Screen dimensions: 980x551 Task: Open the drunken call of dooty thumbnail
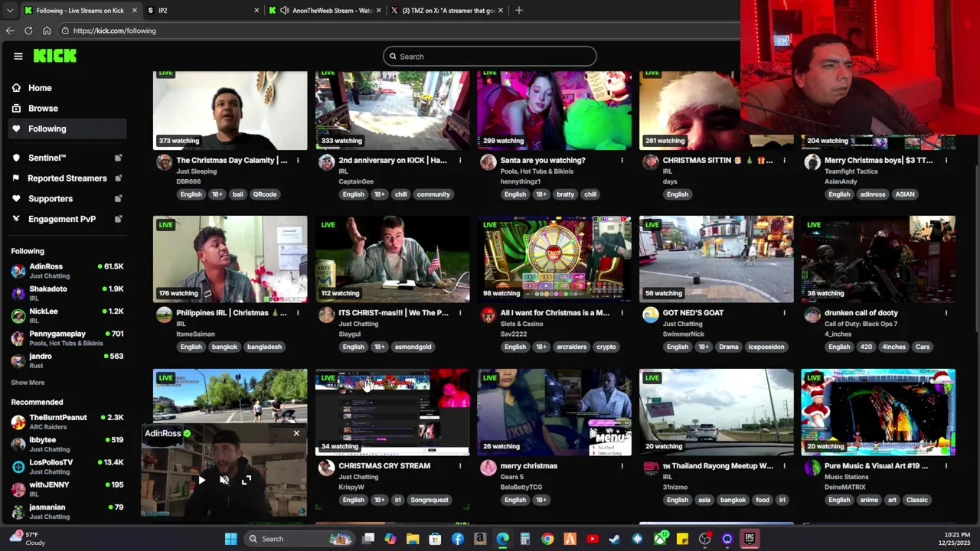(878, 259)
